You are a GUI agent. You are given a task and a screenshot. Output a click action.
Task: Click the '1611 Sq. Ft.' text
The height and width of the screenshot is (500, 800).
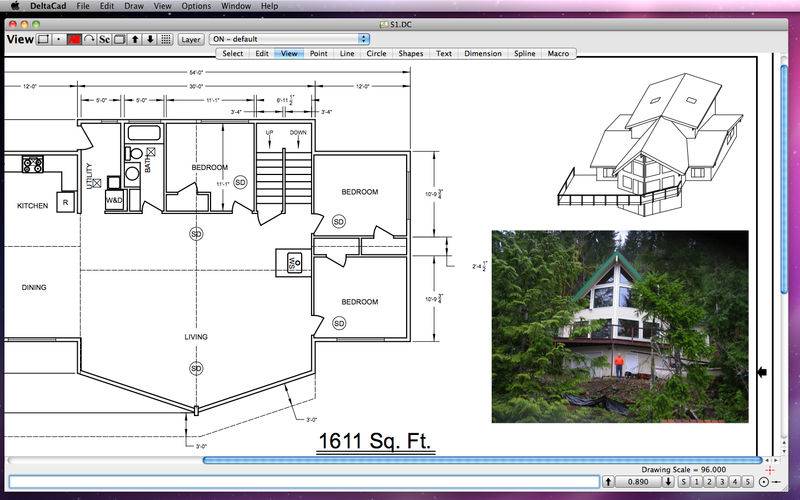tap(375, 441)
